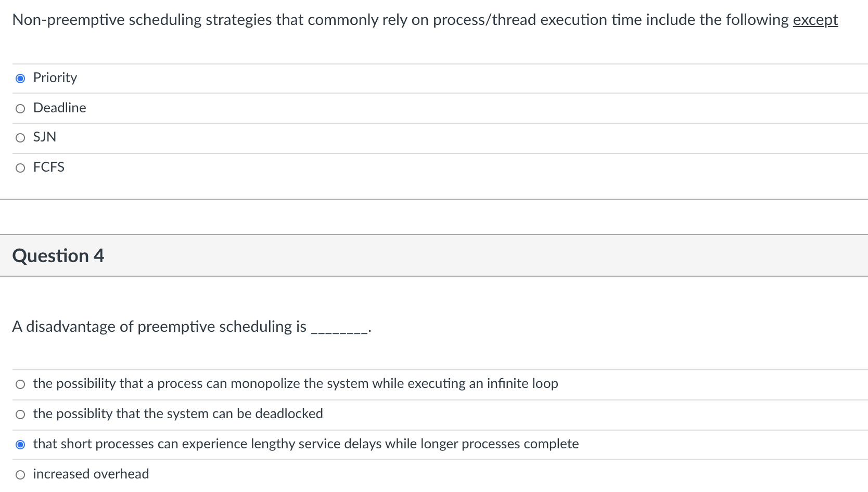Click the deadlock answer label text
Viewport: 868px width, 492px height.
(177, 414)
